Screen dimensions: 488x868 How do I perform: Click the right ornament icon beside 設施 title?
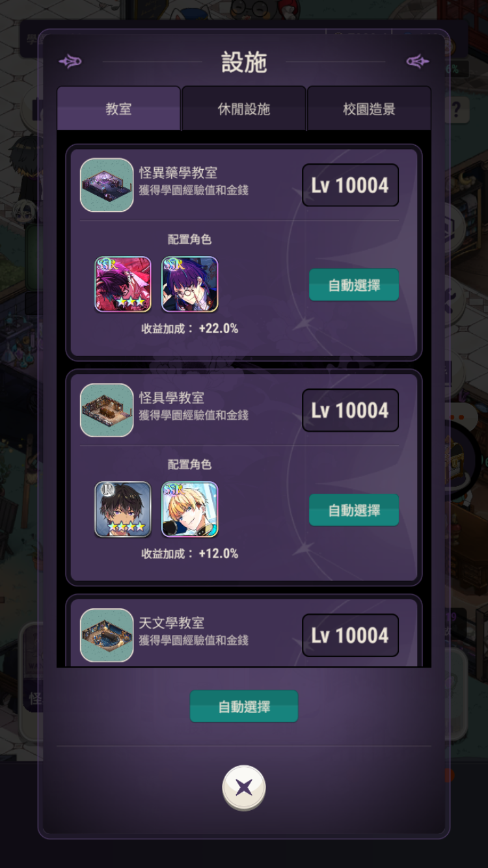click(x=418, y=62)
